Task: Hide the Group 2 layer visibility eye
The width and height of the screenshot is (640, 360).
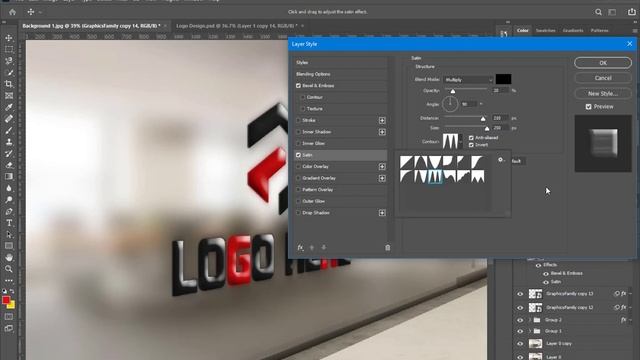Action: coord(520,320)
